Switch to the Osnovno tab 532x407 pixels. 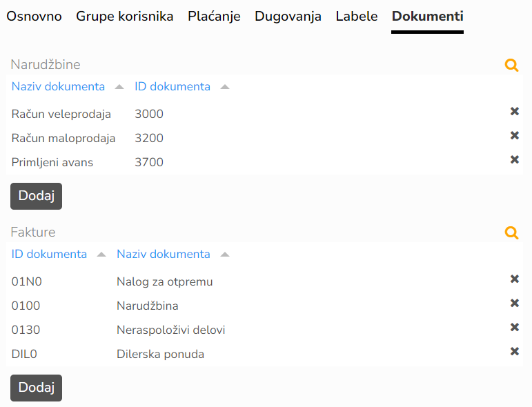click(x=34, y=17)
